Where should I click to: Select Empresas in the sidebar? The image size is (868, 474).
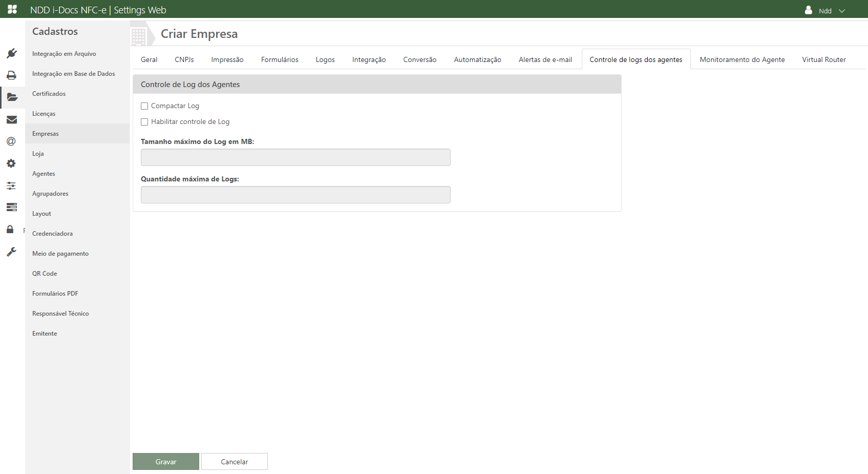77,134
